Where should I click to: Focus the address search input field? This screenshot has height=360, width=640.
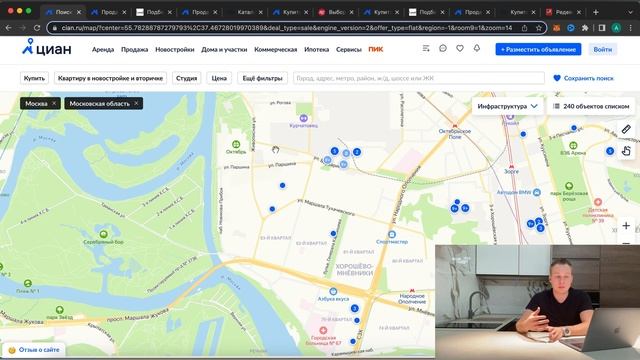click(x=419, y=78)
